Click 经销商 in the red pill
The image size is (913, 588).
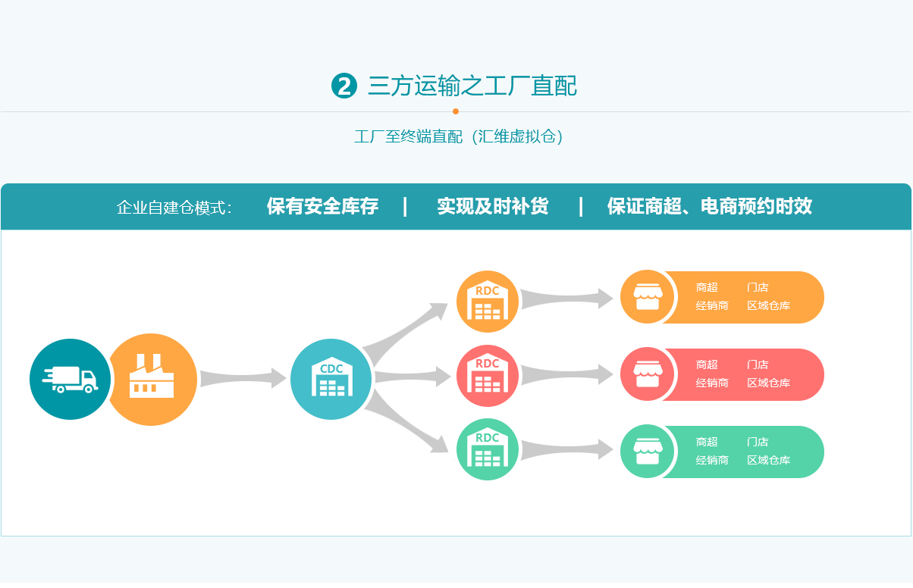coord(712,383)
